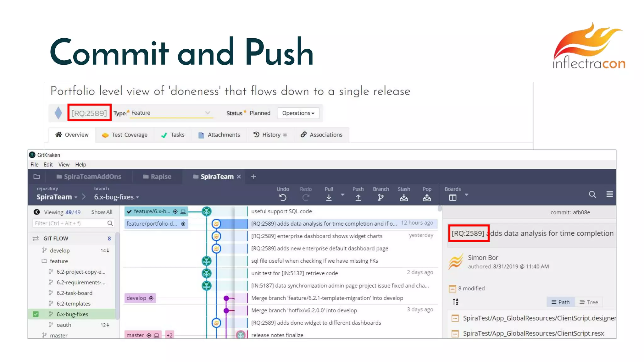Switch file view to Path
The height and width of the screenshot is (362, 644).
(560, 302)
